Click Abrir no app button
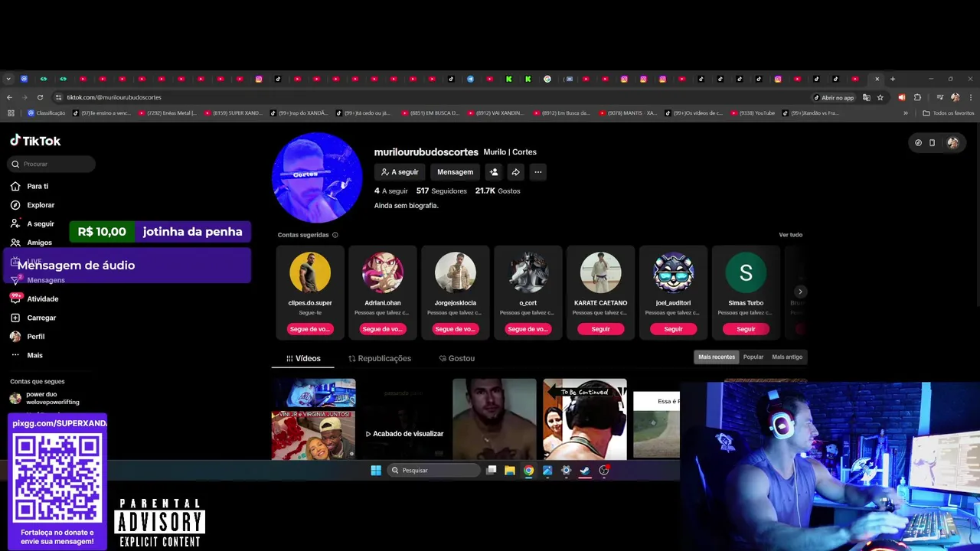 pos(834,97)
